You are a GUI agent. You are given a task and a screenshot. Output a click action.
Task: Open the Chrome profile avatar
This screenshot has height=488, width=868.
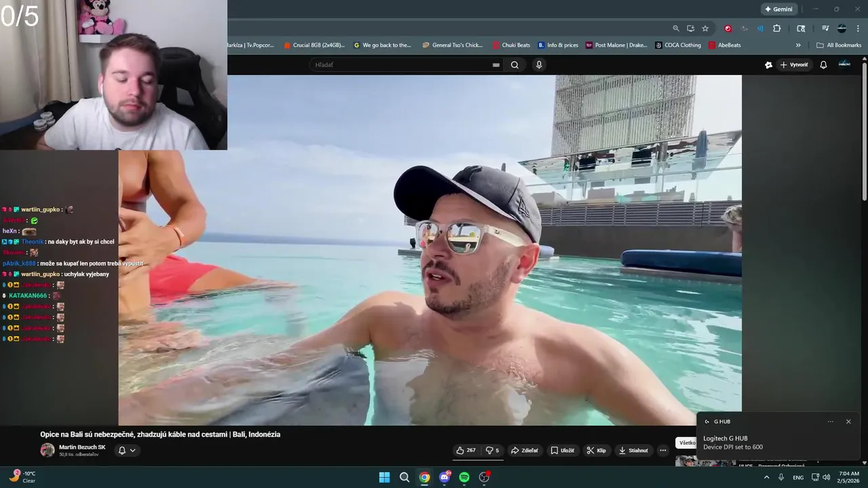point(842,28)
